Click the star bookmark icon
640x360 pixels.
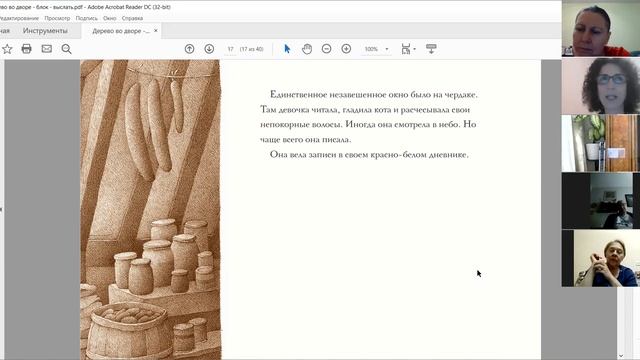[7, 49]
